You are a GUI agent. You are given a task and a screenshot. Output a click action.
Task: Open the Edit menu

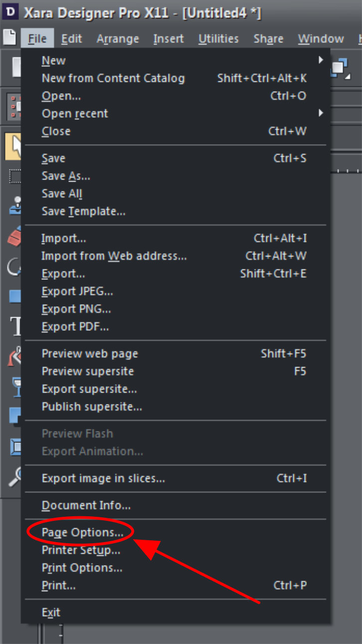pos(71,38)
